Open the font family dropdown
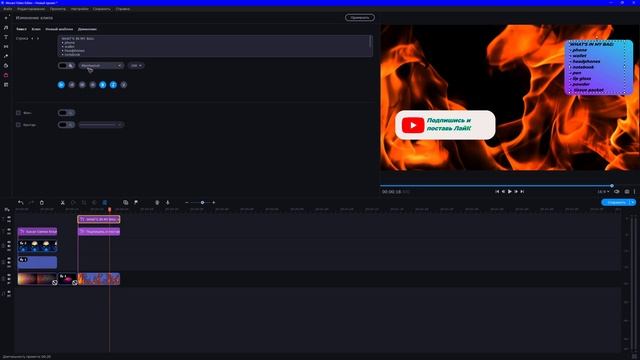Screen dimensions: 640x360 (101, 65)
